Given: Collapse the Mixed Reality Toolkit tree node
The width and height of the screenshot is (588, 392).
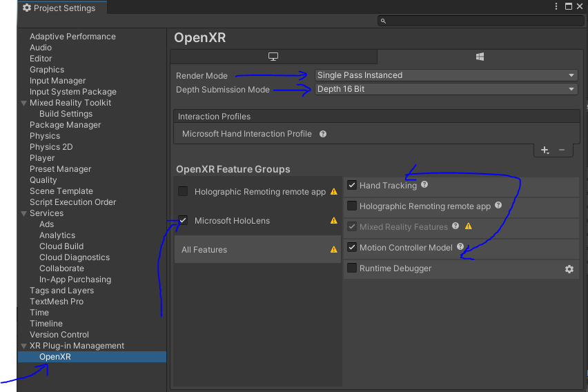Looking at the screenshot, I should click(x=23, y=103).
